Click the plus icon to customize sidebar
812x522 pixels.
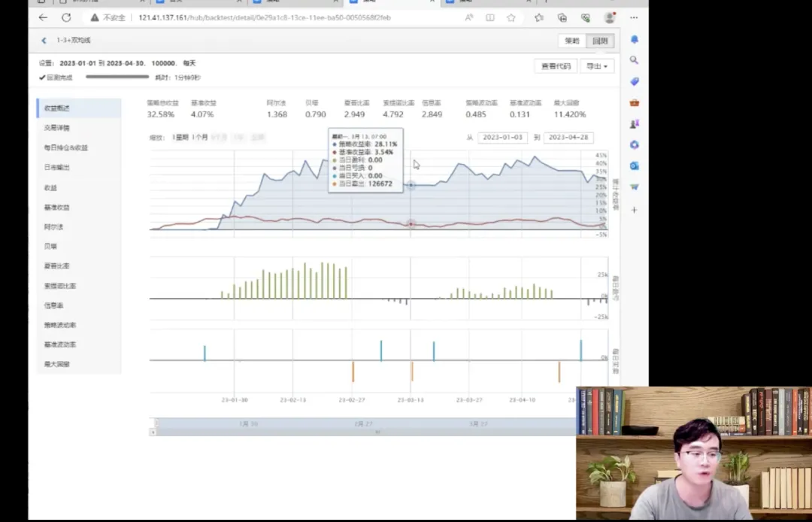pyautogui.click(x=634, y=210)
